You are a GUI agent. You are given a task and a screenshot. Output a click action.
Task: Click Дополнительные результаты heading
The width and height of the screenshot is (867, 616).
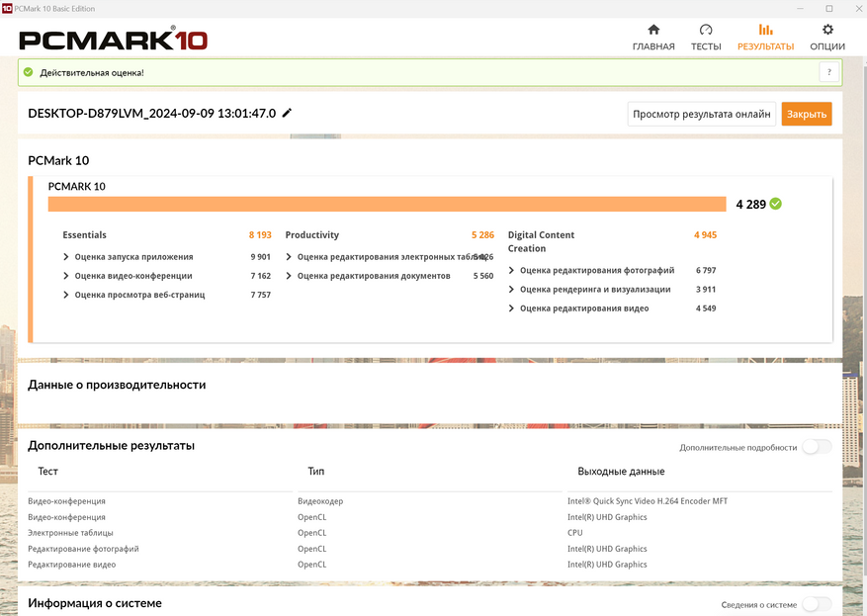pyautogui.click(x=111, y=446)
